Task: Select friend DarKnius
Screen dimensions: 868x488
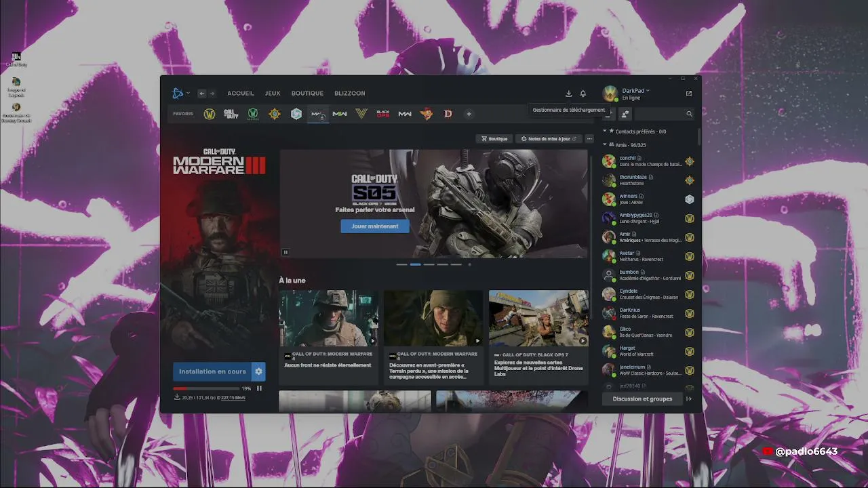Action: tap(648, 313)
